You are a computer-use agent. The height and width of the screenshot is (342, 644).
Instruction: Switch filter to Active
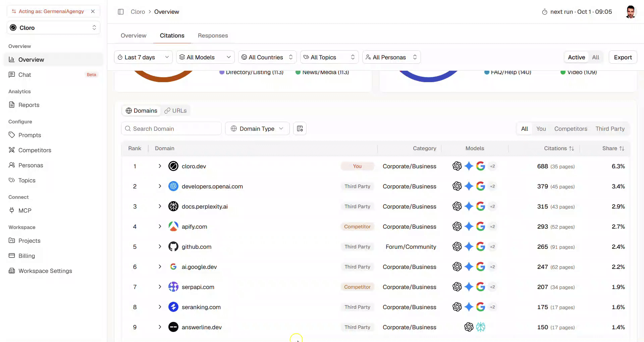(x=576, y=57)
